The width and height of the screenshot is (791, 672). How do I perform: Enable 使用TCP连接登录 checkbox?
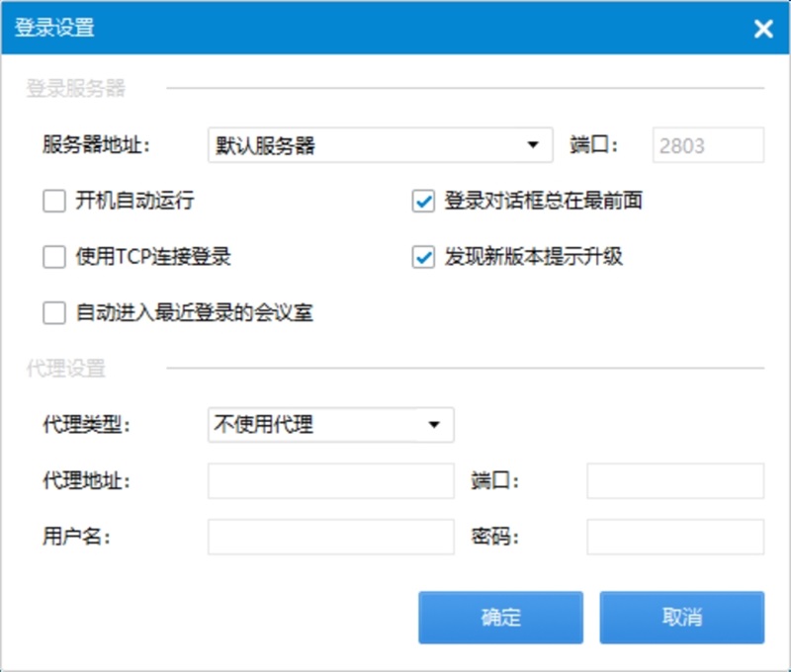[54, 257]
